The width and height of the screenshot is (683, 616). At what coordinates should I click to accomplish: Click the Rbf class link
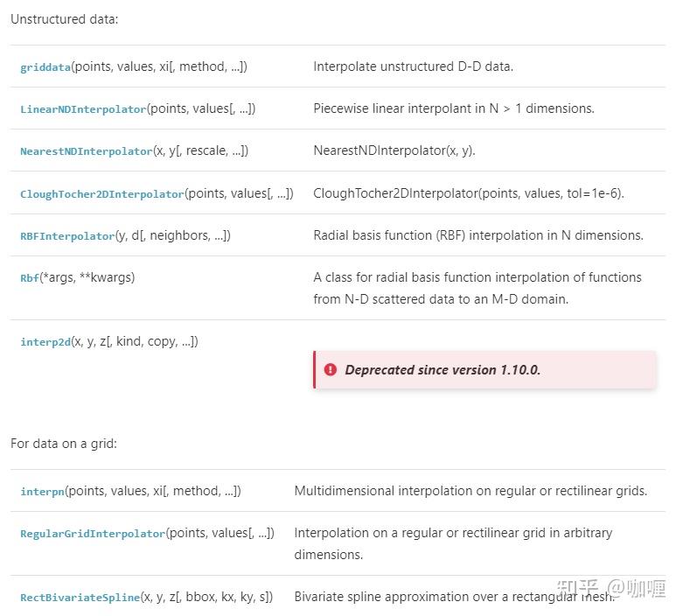tap(30, 278)
